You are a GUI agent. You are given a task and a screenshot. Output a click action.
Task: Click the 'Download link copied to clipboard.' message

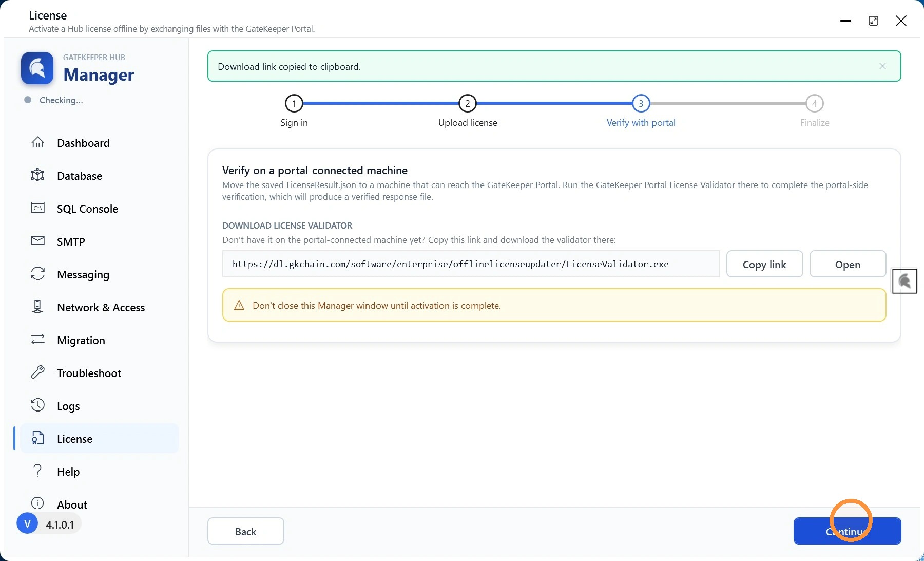point(290,67)
